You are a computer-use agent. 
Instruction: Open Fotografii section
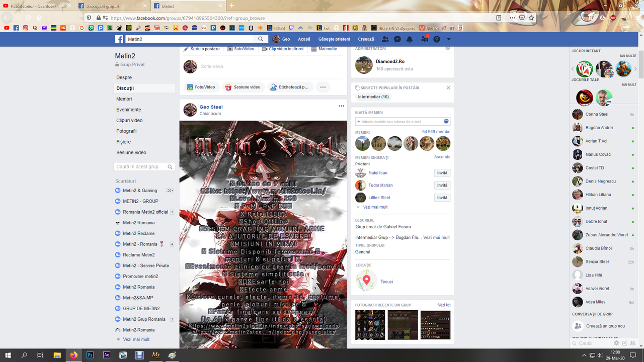pos(126,131)
